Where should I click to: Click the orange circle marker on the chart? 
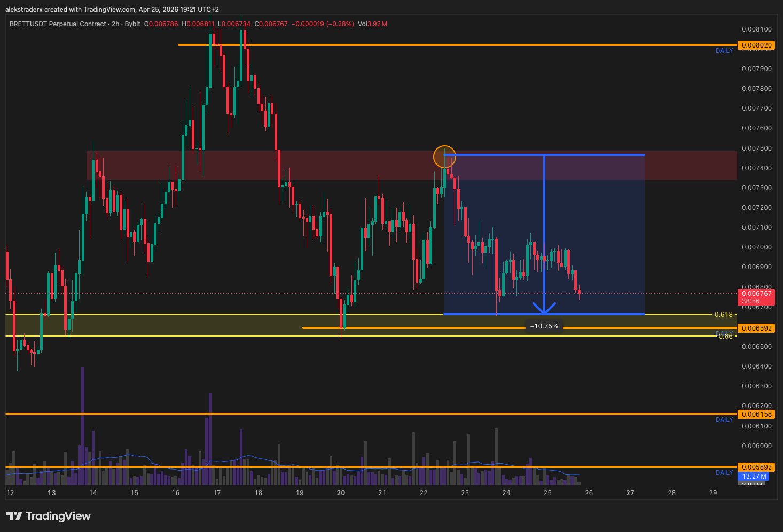444,157
